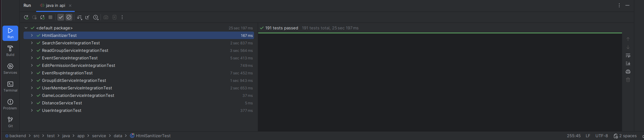The image size is (644, 140).
Task: Select the Run tool window tab
Action: coord(27,6)
